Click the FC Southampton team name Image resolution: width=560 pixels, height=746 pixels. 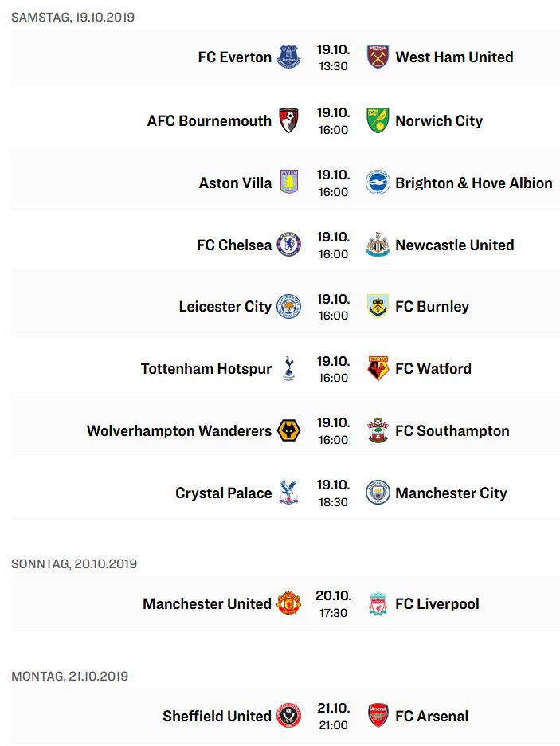452,431
